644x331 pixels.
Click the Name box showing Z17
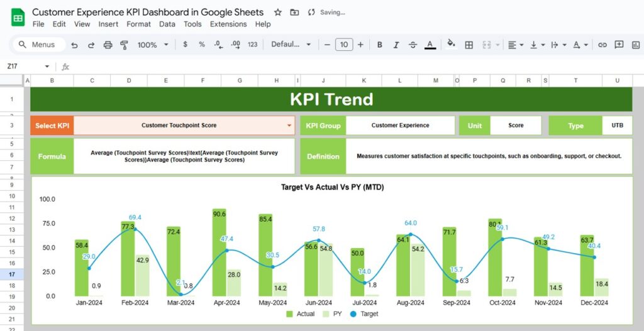(x=25, y=66)
